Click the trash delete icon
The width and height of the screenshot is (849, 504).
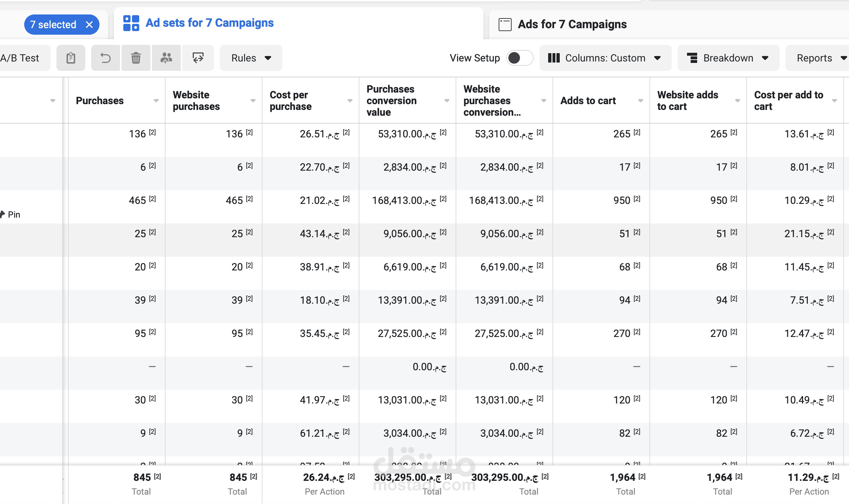136,58
